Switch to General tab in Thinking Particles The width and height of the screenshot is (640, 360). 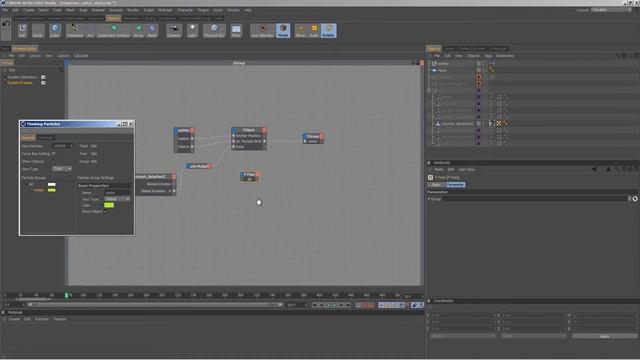[x=28, y=138]
